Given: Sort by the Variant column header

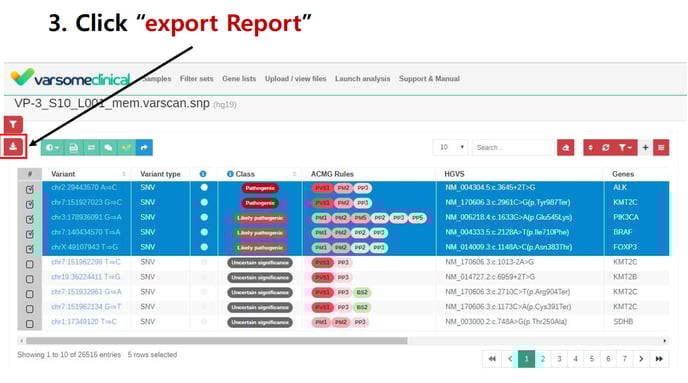Looking at the screenshot, I should click(87, 174).
